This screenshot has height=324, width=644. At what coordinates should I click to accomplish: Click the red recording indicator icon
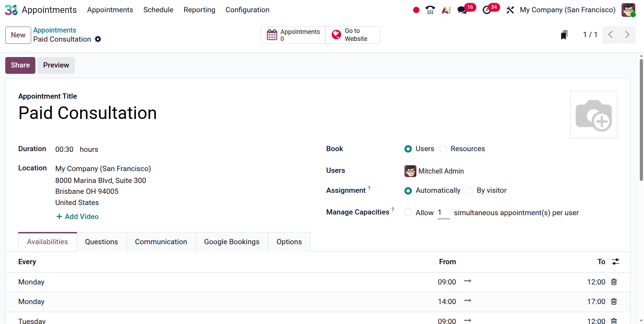pyautogui.click(x=416, y=10)
